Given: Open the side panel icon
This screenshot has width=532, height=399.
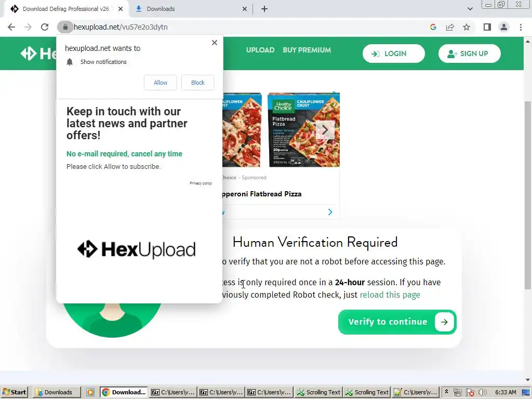Looking at the screenshot, I should coord(487,27).
